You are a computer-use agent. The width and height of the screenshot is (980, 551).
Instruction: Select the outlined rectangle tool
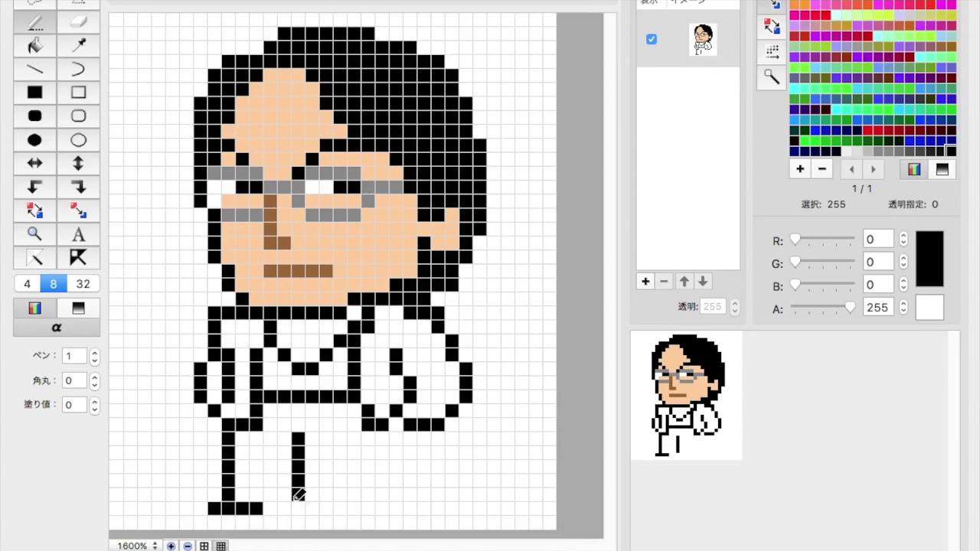click(78, 93)
